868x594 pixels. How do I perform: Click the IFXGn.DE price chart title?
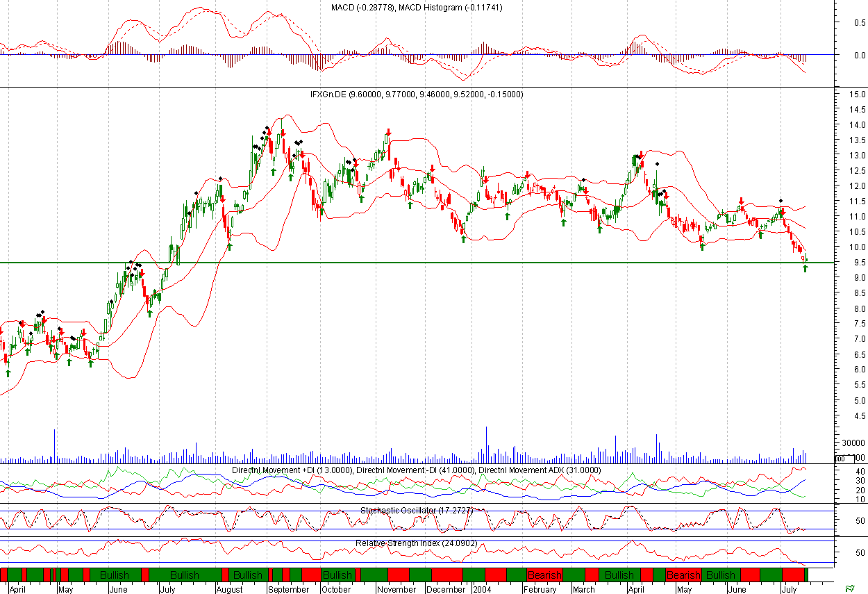click(417, 94)
